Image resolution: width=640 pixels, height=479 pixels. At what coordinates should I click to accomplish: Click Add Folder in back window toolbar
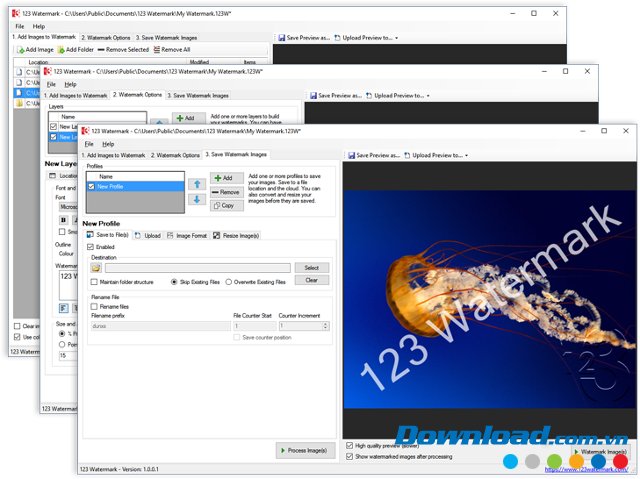click(x=76, y=49)
